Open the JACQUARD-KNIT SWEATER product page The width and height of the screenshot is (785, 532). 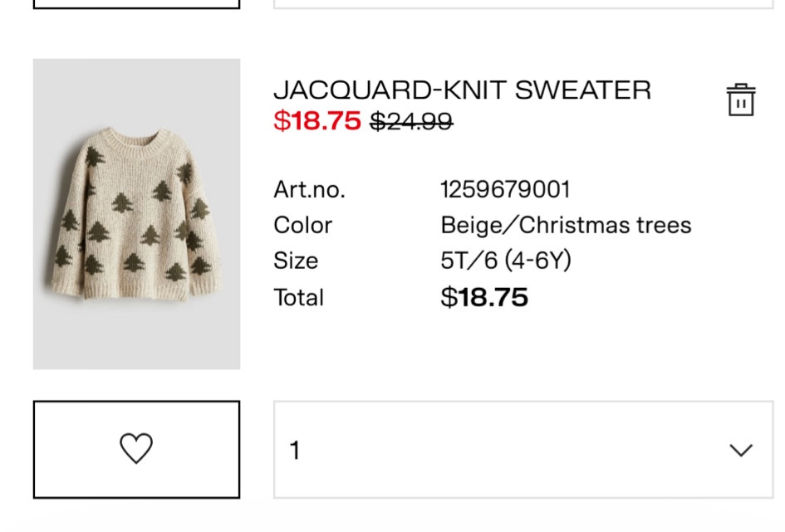click(463, 90)
